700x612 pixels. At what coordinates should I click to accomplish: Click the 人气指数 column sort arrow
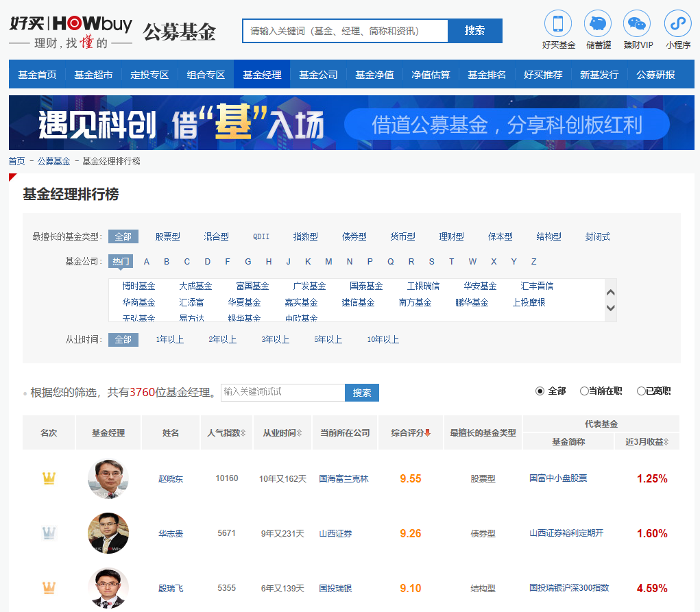coord(243,432)
